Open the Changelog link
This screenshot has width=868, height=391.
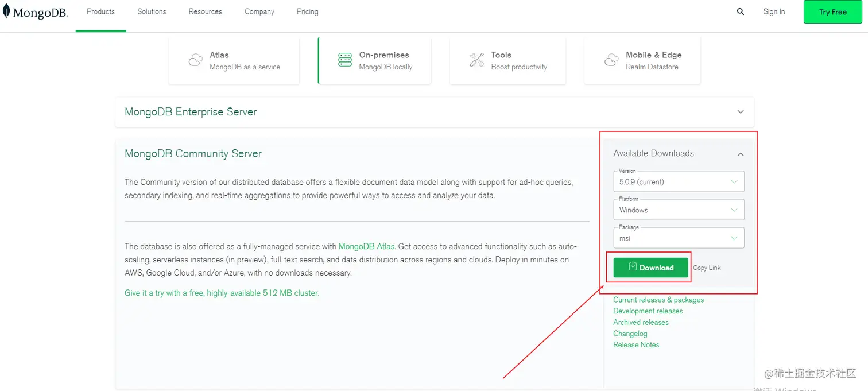point(630,334)
